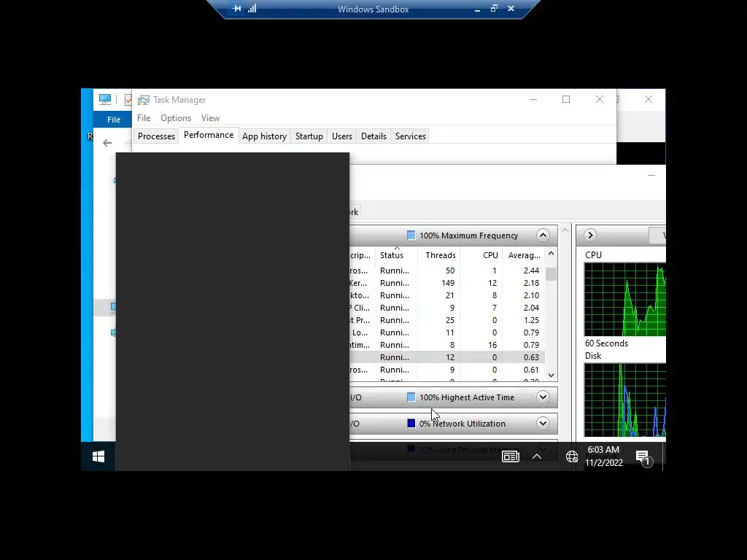The width and height of the screenshot is (747, 560).
Task: Restore down the Windows Sandbox window
Action: click(494, 8)
